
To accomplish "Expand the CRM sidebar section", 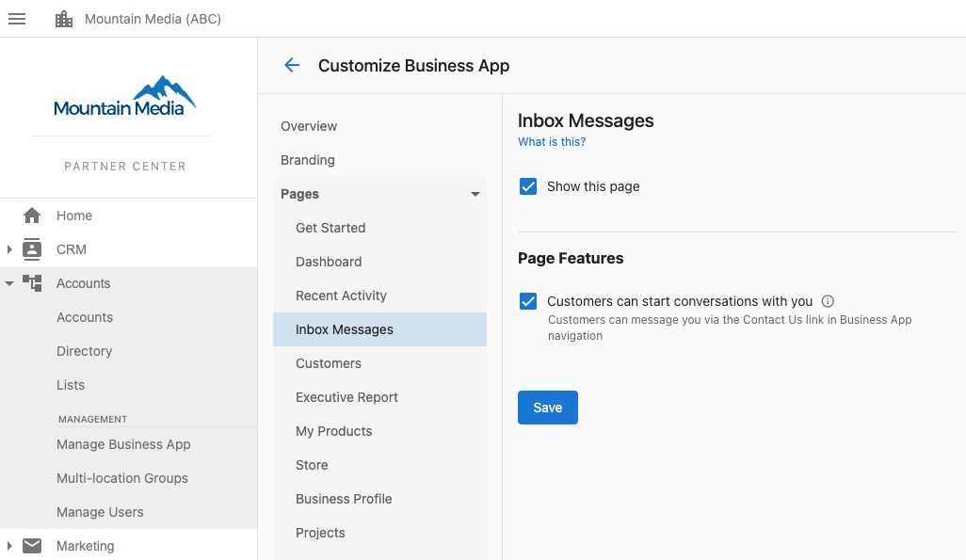I will pos(9,249).
